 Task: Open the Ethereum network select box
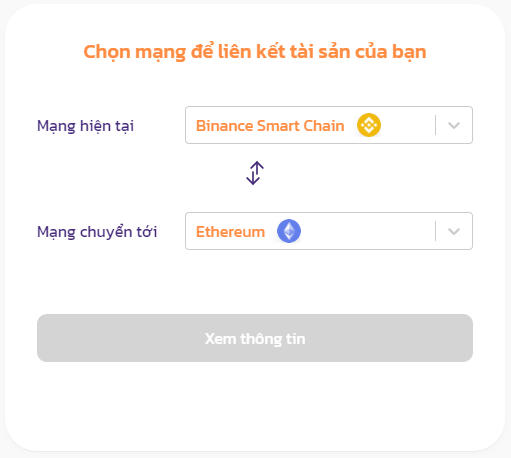tap(329, 231)
